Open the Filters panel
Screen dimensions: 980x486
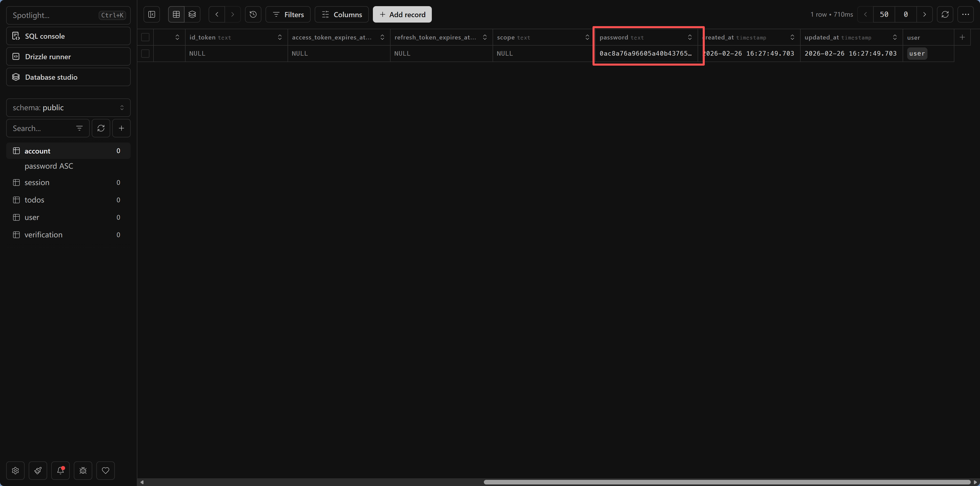click(x=288, y=14)
